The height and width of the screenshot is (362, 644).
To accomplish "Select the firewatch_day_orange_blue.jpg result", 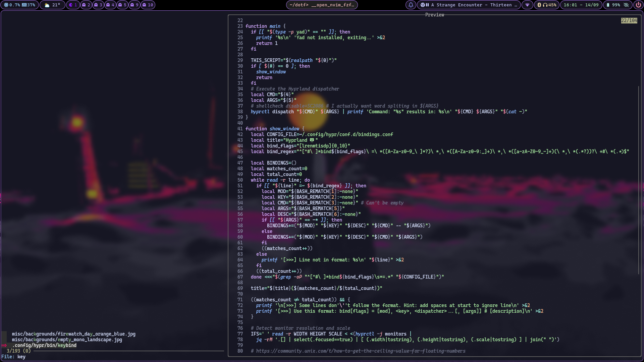I will point(74,334).
